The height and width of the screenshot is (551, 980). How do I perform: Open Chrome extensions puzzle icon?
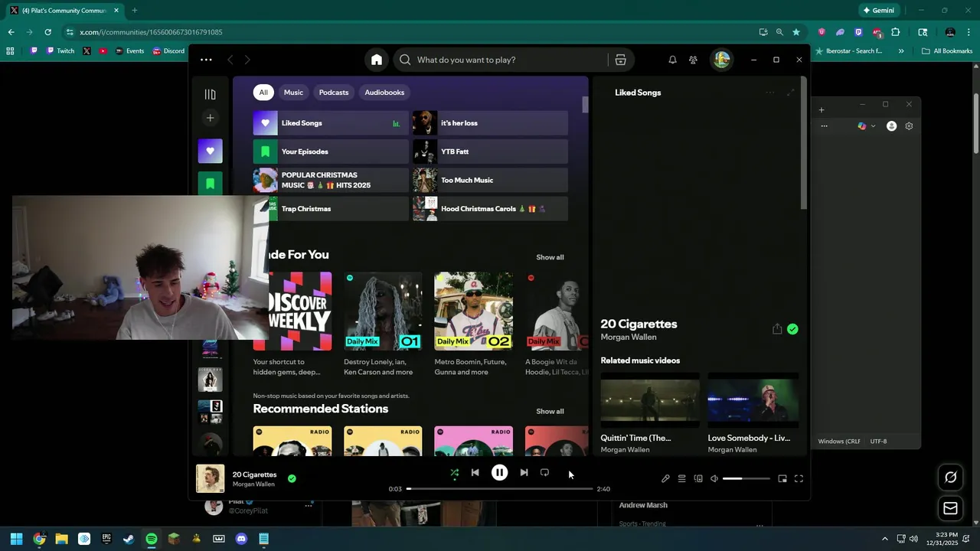coord(895,32)
